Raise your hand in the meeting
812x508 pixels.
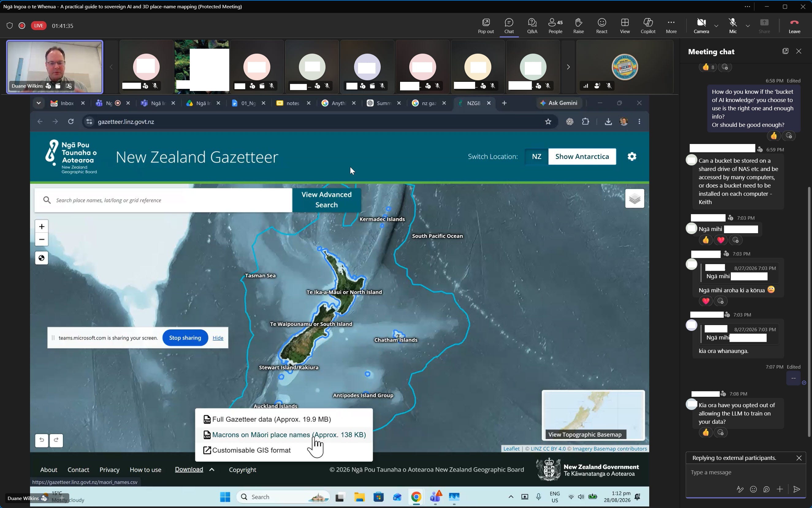[x=578, y=26]
